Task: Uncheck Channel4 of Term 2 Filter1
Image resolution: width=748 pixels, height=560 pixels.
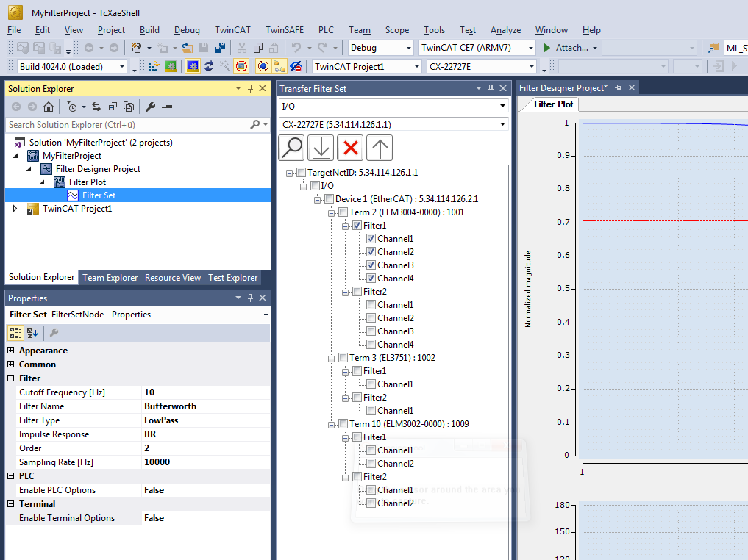Action: 371,279
